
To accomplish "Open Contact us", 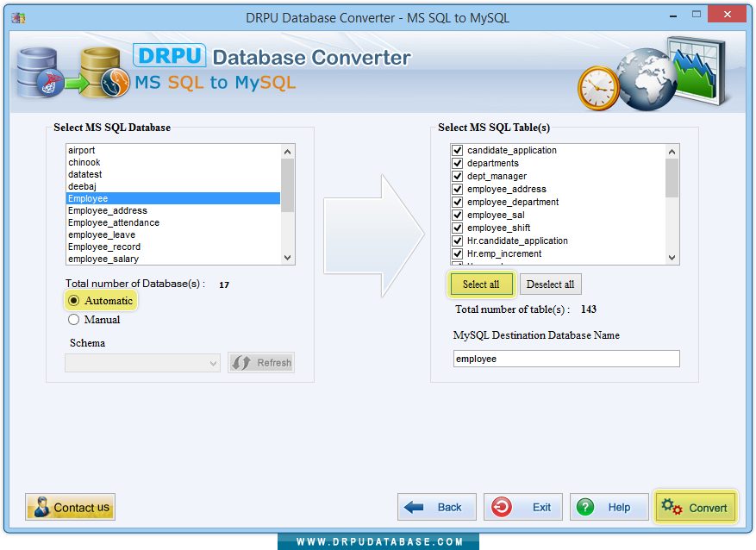I will [x=71, y=507].
